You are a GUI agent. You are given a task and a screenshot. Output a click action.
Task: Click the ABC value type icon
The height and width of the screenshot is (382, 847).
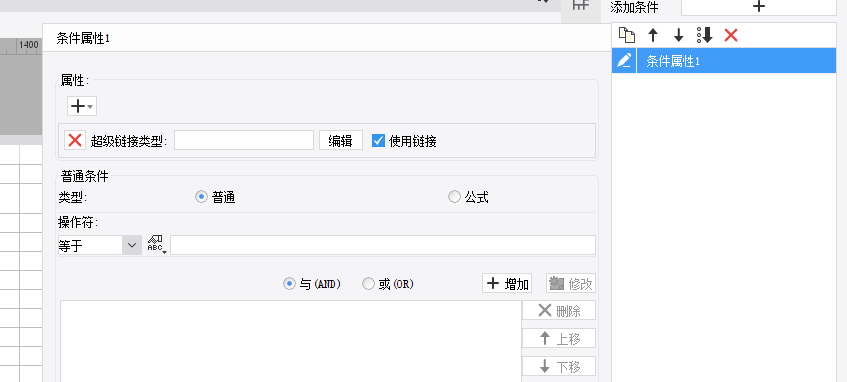point(156,244)
